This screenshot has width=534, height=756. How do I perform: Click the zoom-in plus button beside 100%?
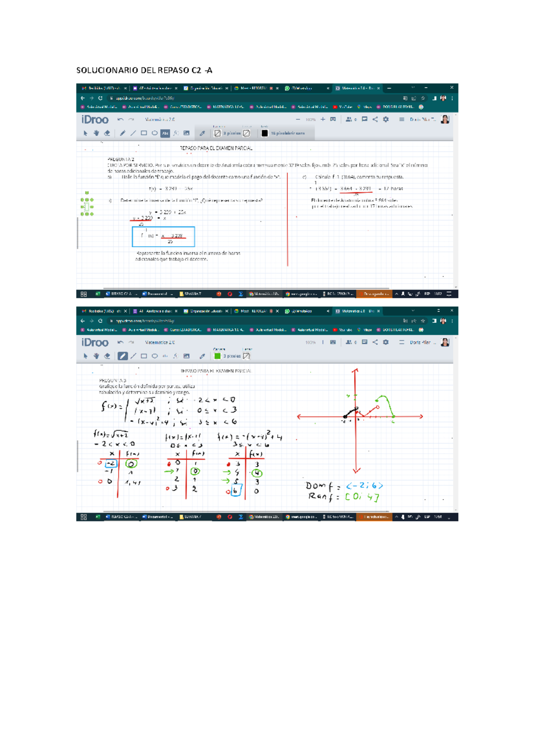coord(323,119)
